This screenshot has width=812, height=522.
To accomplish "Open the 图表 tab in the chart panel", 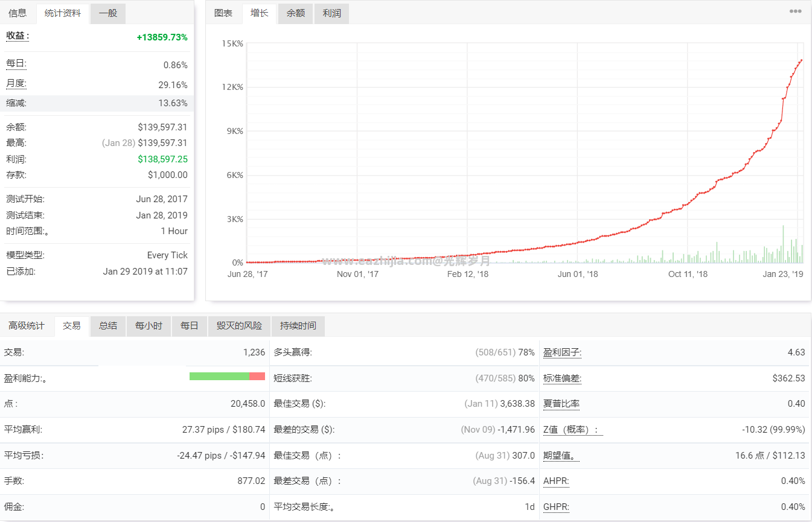I will click(223, 13).
